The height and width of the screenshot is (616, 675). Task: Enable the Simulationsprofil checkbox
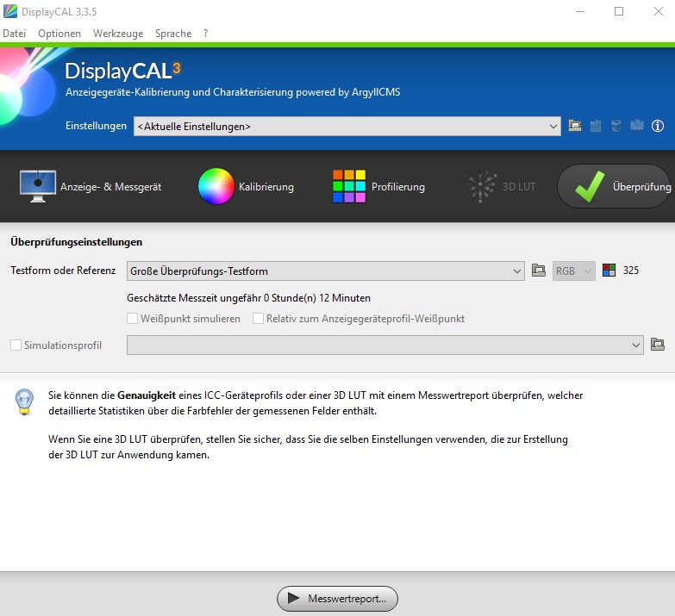pyautogui.click(x=16, y=345)
